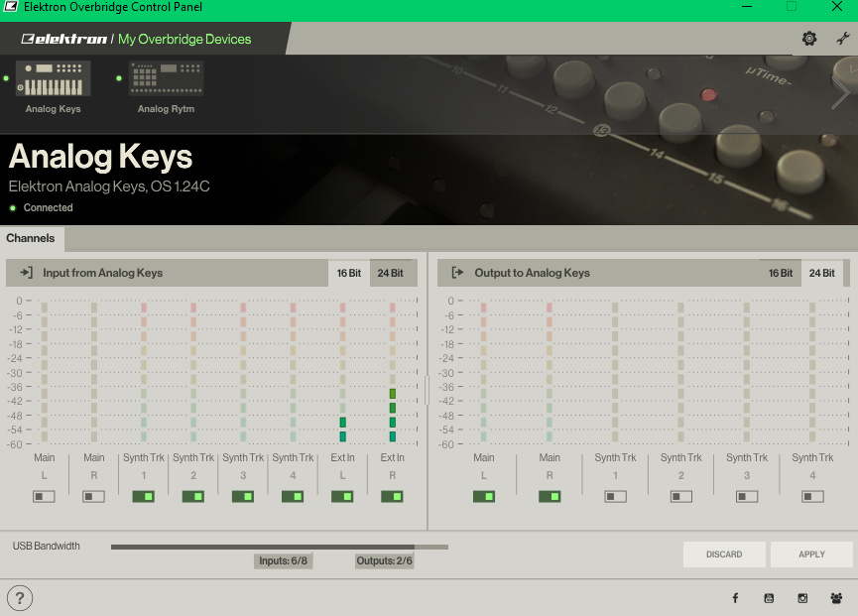858x616 pixels.
Task: Enable the input Main L channel
Action: [x=44, y=496]
